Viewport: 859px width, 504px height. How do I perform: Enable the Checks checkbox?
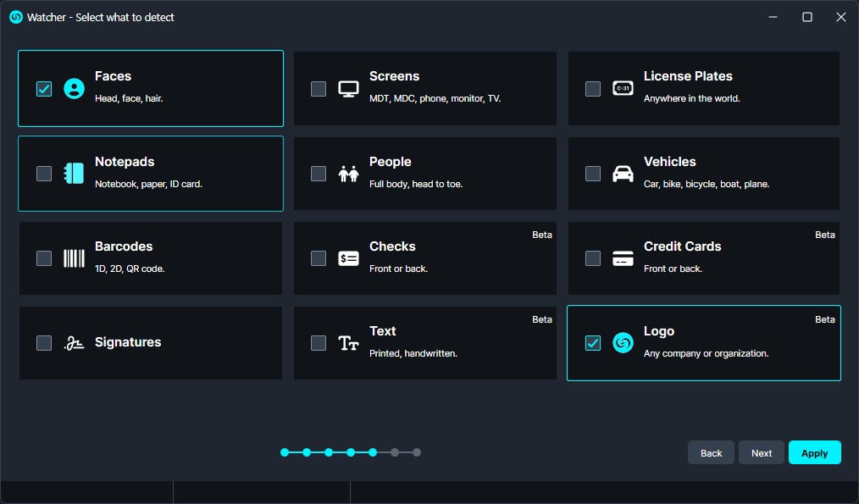tap(319, 258)
